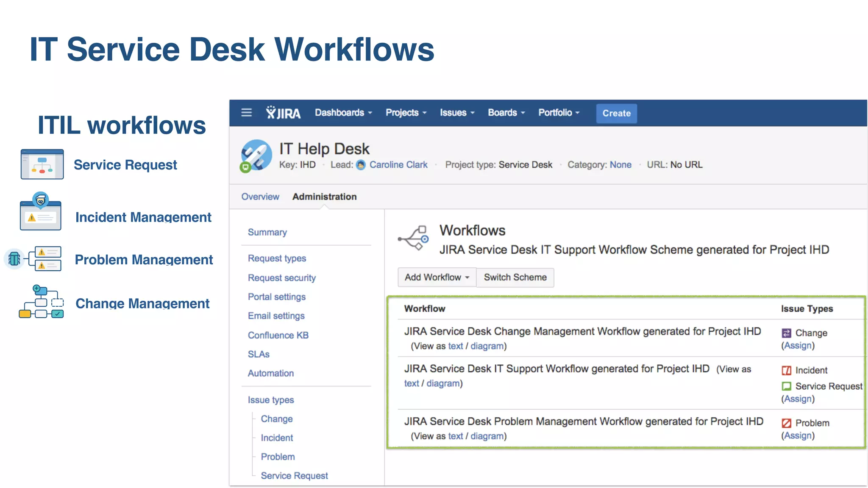View Change Management workflow as diagram
The width and height of the screenshot is (868, 488).
coord(487,346)
